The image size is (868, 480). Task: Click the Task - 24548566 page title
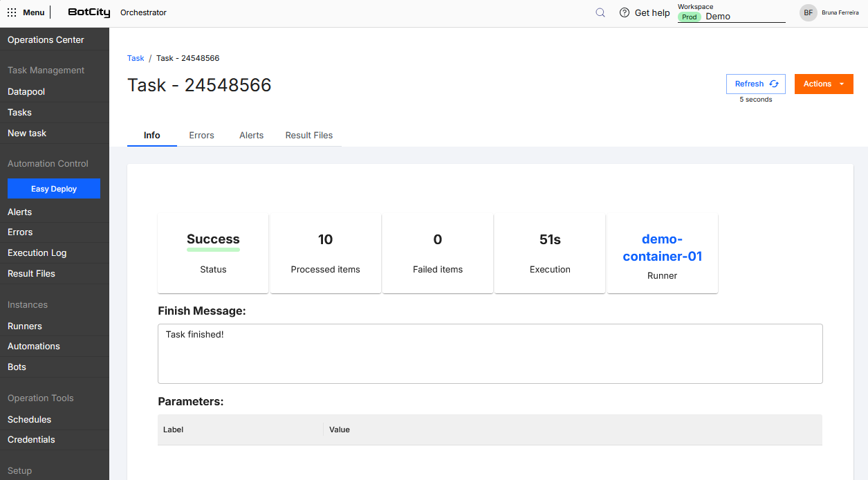tap(199, 85)
